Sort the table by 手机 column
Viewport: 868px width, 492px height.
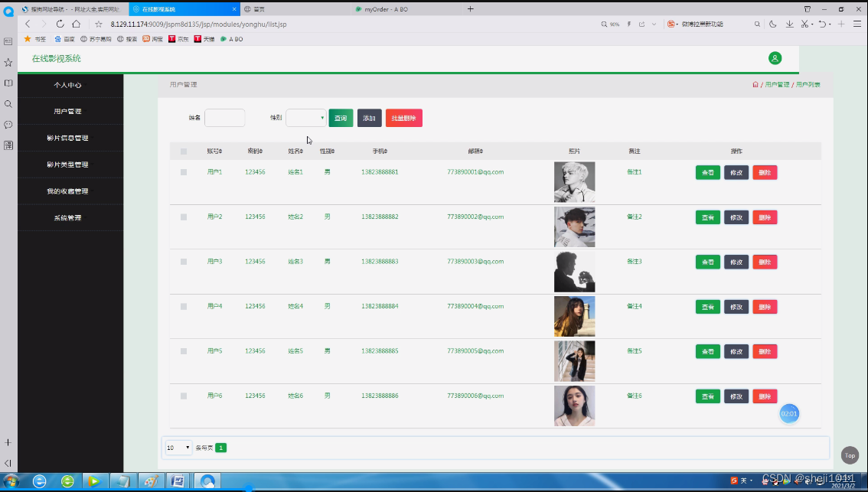tap(380, 151)
